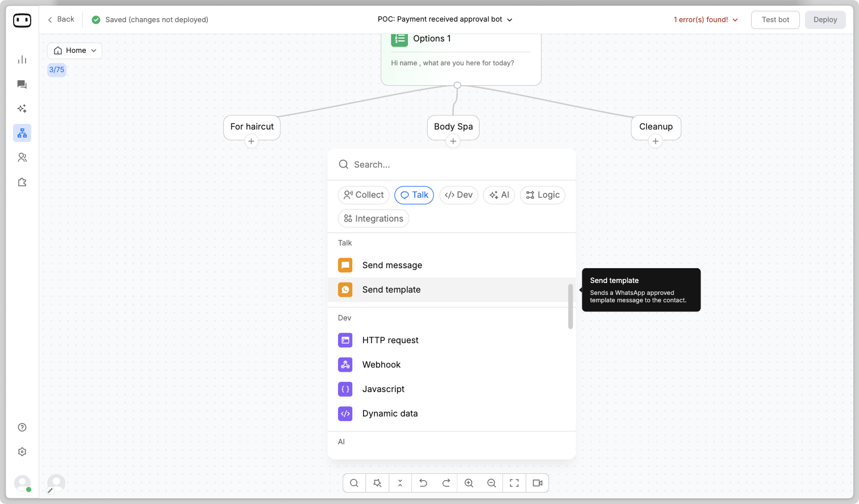Add a step under Body Spa
This screenshot has width=859, height=504.
point(453,141)
